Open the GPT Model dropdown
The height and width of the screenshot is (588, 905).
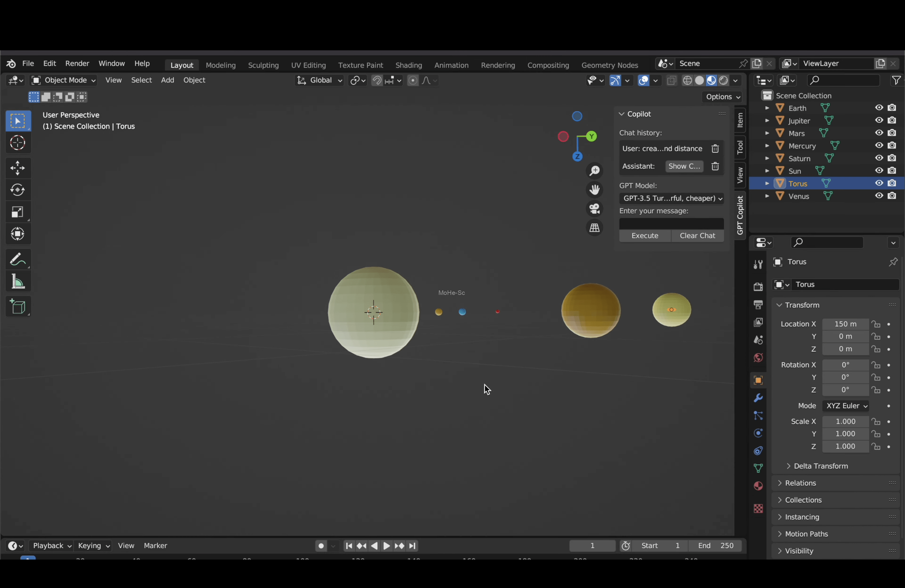tap(671, 198)
